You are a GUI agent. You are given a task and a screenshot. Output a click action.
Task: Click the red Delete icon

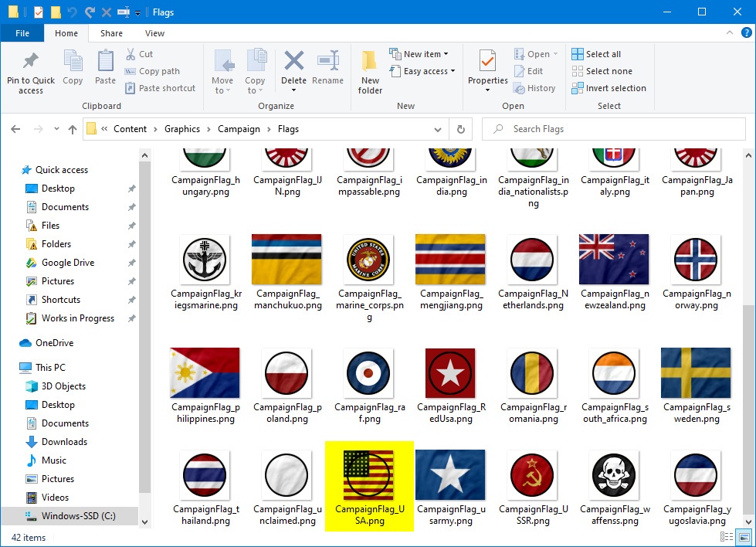click(x=293, y=61)
